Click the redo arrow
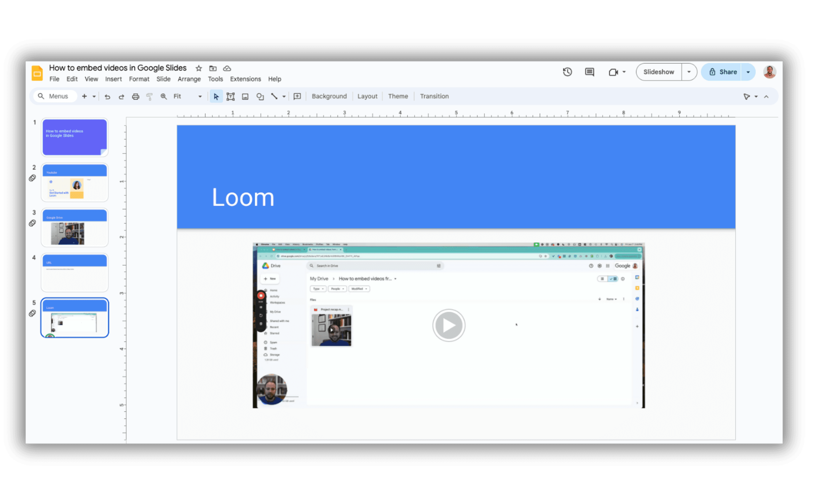 121,97
